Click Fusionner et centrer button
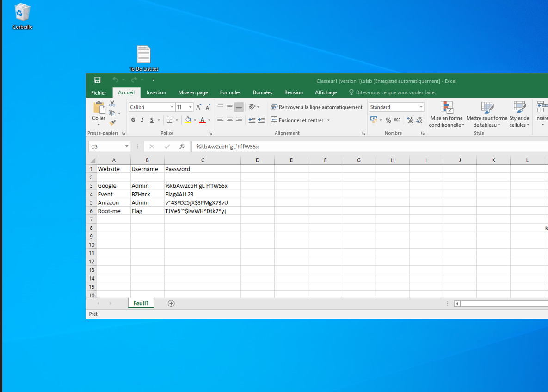 (297, 120)
